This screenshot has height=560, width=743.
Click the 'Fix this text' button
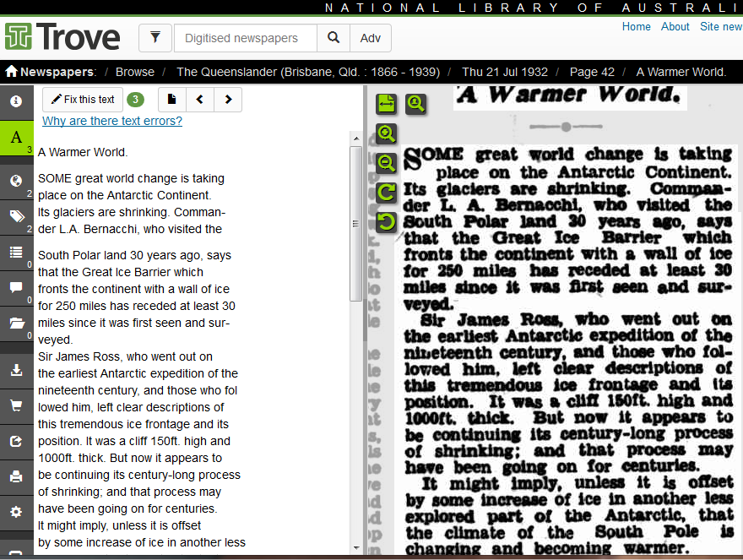[83, 100]
